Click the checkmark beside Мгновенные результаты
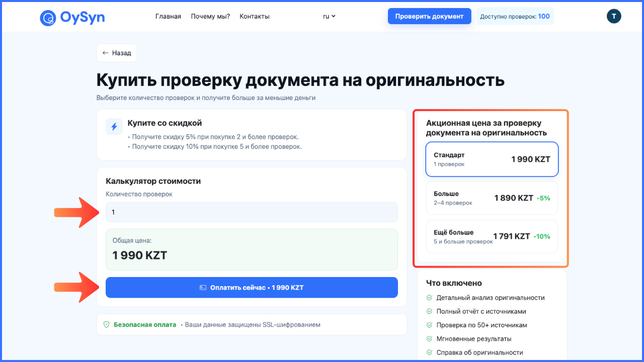 (430, 338)
